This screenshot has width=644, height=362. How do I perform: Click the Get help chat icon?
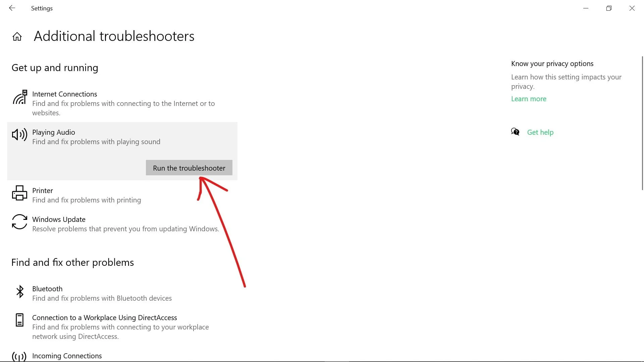click(x=515, y=132)
